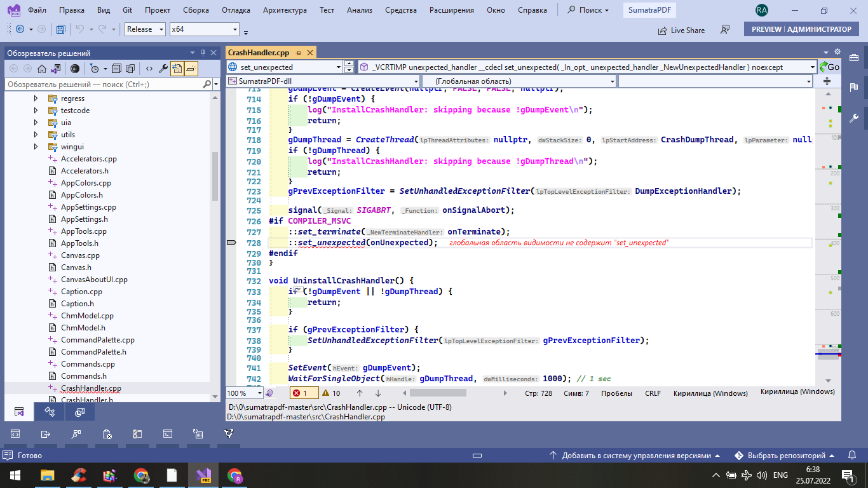Sync Solution Explorer with active document
Screen dimensions: 868x488
[x=177, y=69]
